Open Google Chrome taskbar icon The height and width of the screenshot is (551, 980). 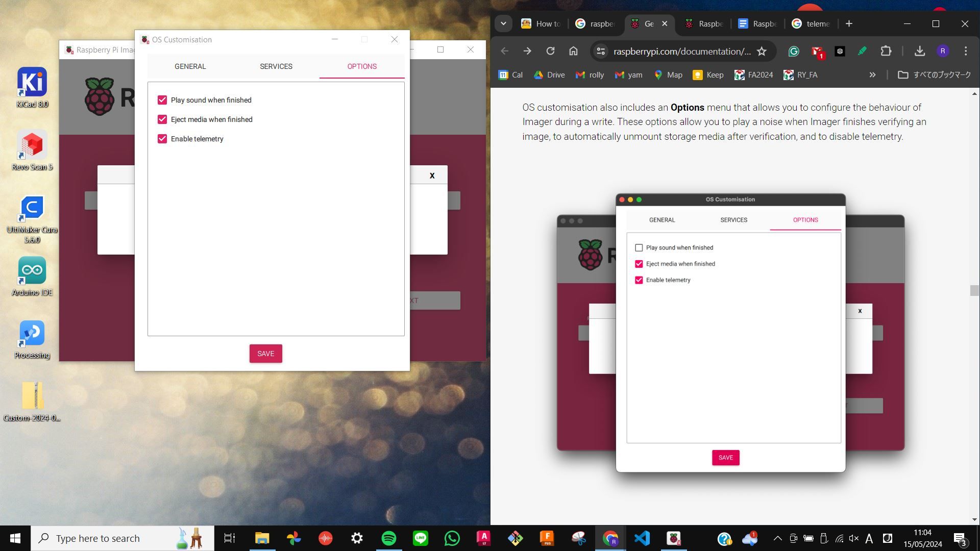(610, 538)
